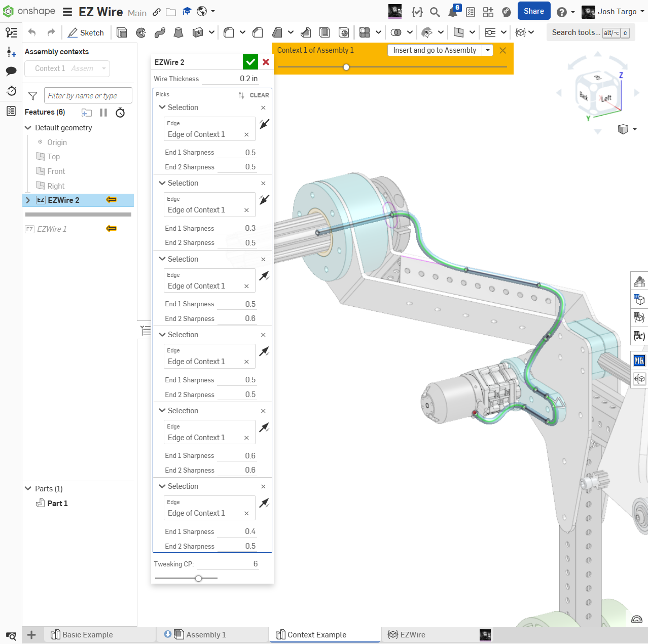Toggle flip arrow on third Selection

pos(264,276)
